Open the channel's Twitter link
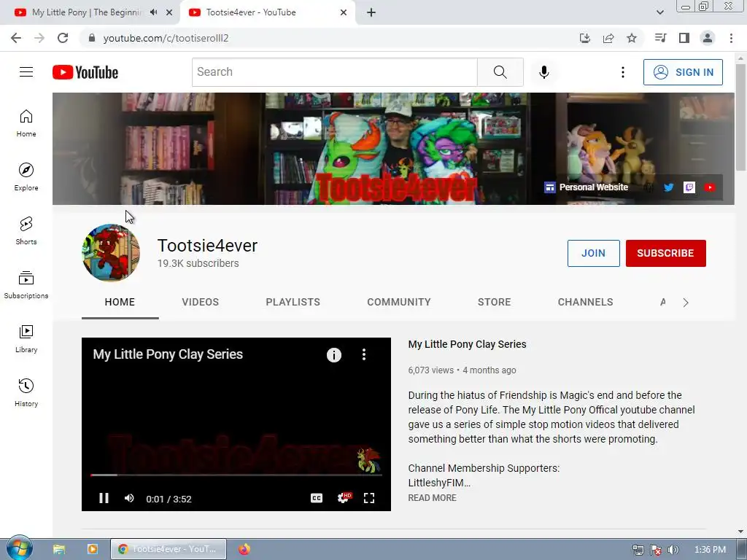 tap(669, 187)
